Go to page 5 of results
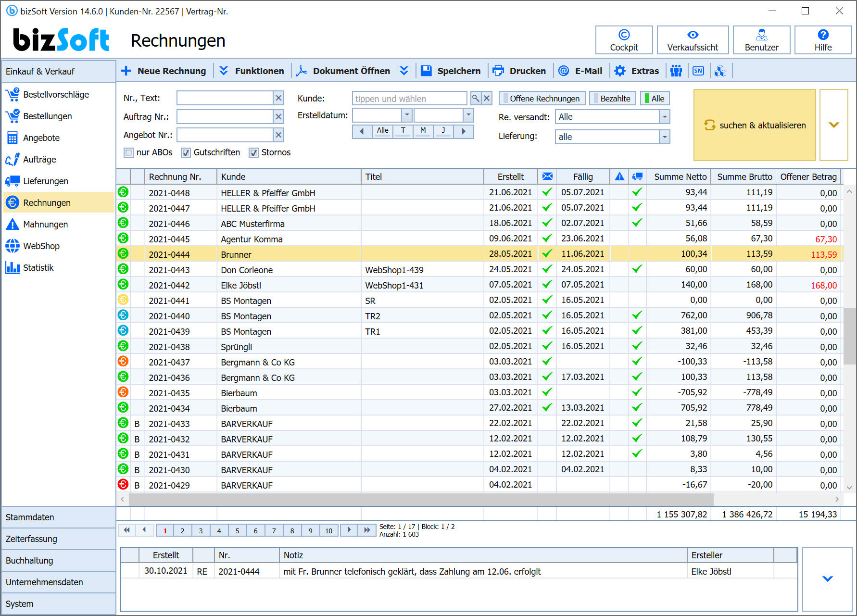The image size is (857, 616). [237, 531]
